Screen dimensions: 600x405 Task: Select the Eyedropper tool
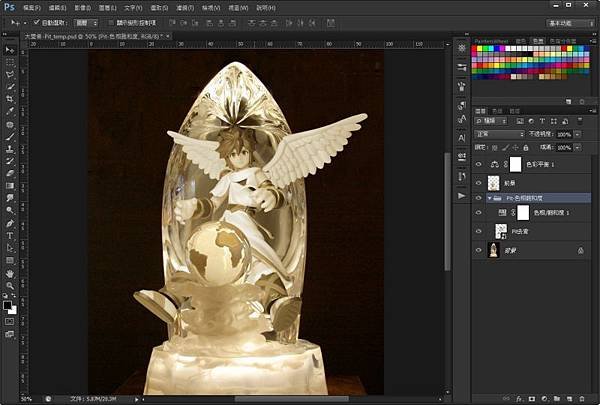point(10,111)
